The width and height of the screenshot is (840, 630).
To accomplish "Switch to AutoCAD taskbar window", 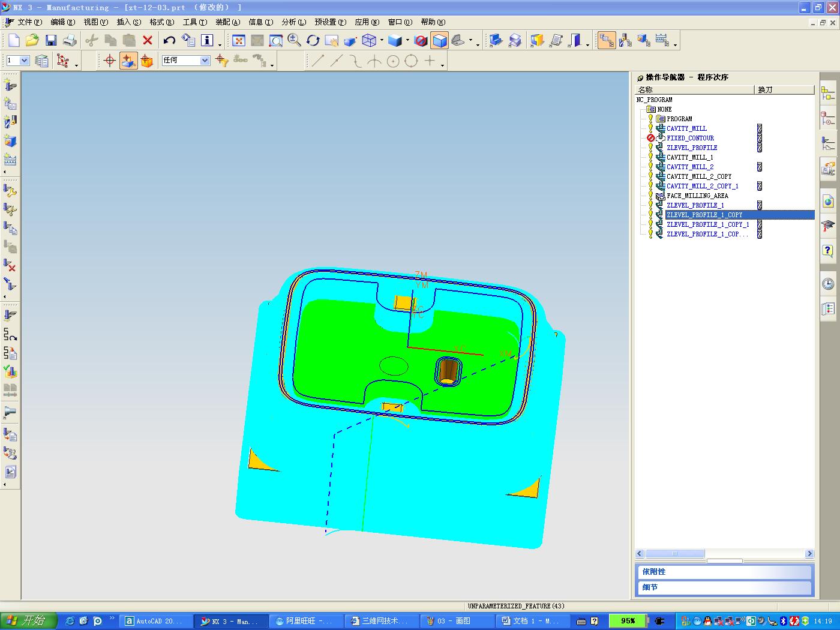I will click(157, 621).
